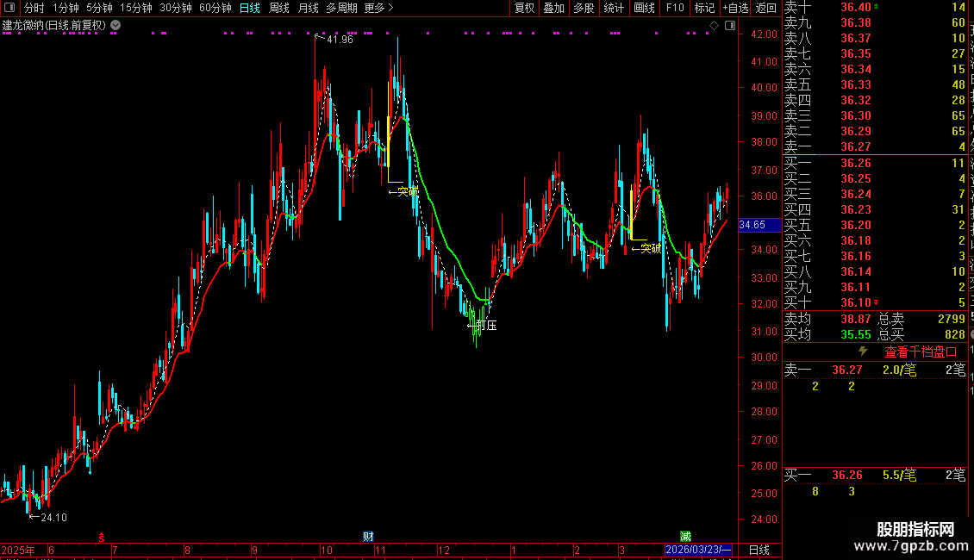This screenshot has height=560, width=974.
Task: Click the first 突破 signal label on chart
Action: point(403,191)
